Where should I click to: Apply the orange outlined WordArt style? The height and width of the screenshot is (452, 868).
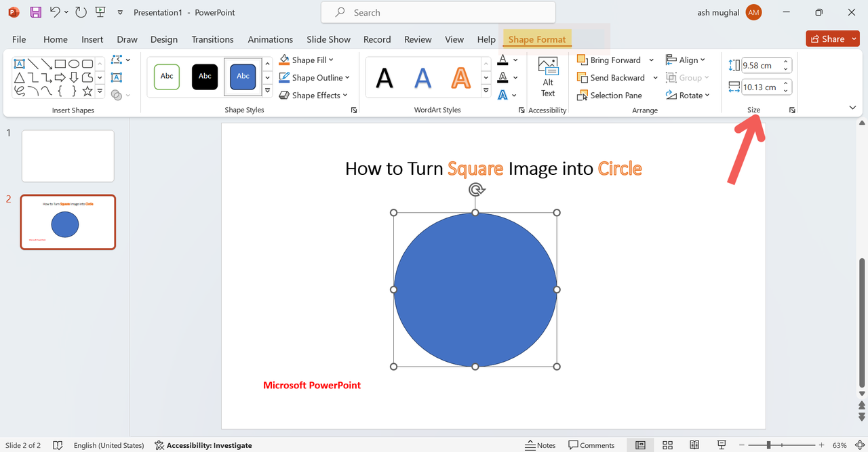pyautogui.click(x=460, y=78)
